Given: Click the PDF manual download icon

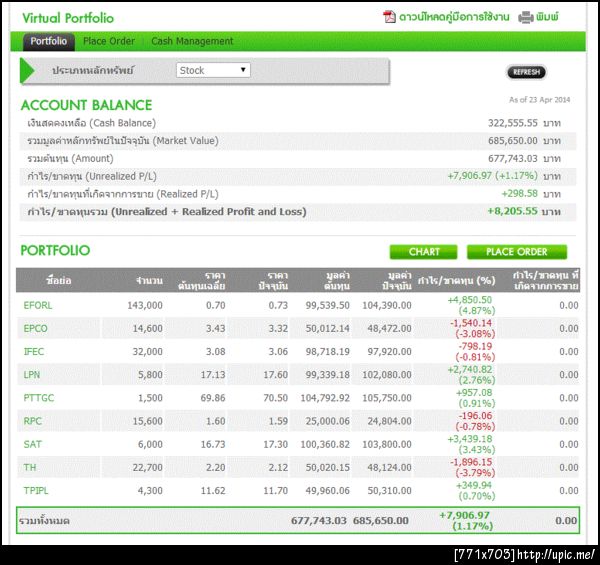Looking at the screenshot, I should [x=389, y=17].
